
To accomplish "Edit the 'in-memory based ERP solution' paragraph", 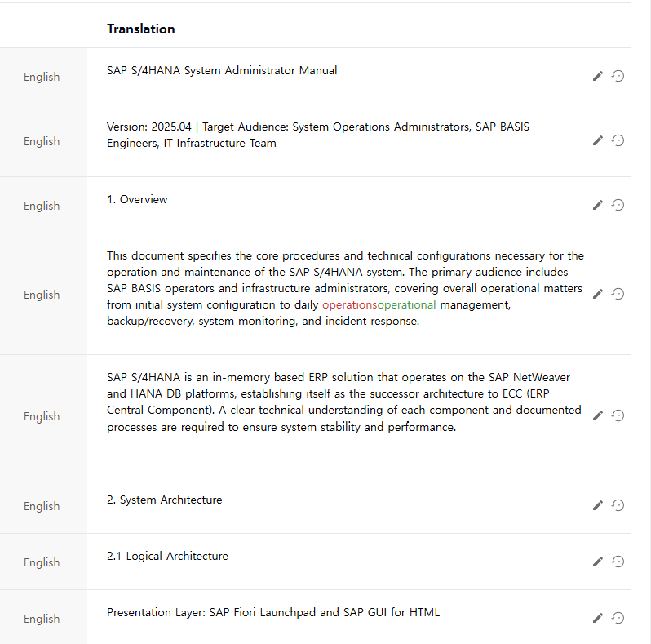I will click(x=597, y=415).
